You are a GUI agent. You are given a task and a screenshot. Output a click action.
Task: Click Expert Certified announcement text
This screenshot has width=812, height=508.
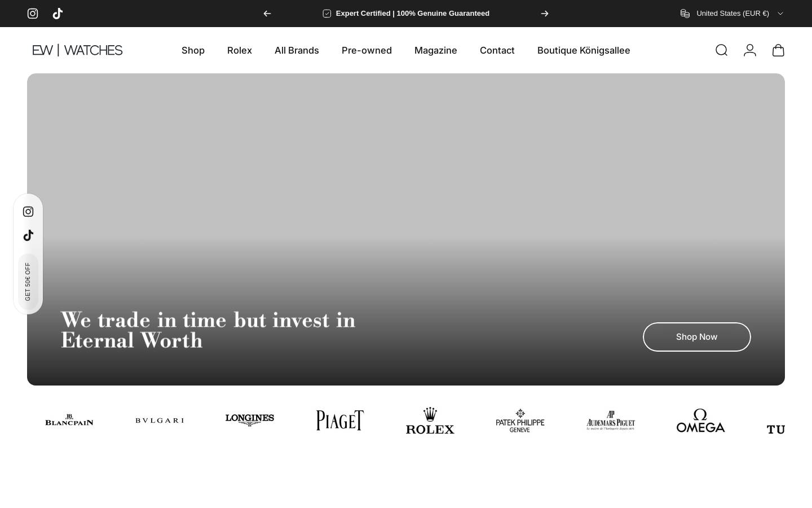point(413,14)
